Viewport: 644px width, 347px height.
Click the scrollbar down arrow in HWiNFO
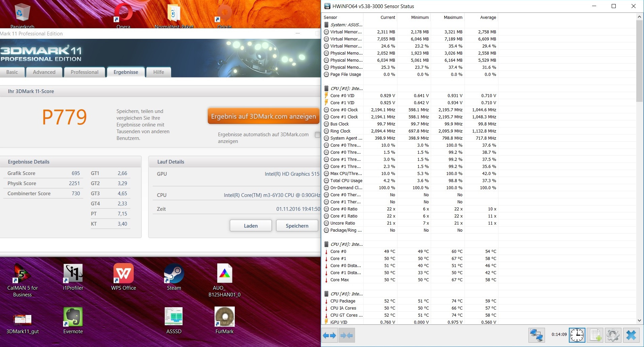coord(639,320)
